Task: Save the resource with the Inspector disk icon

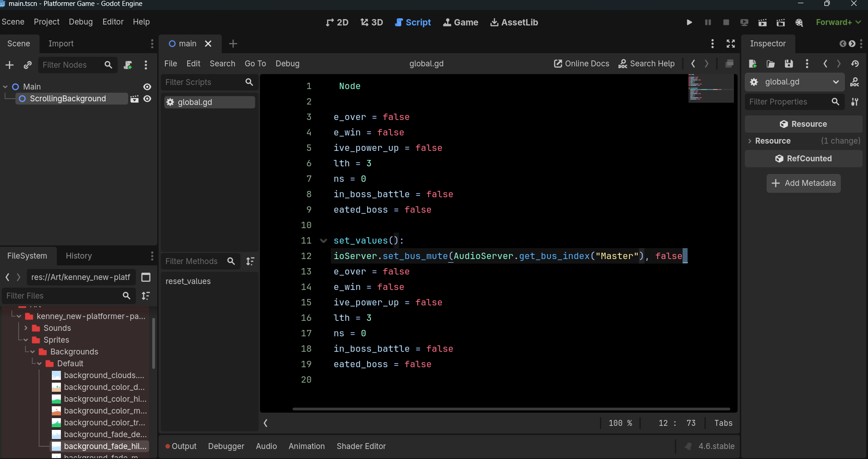Action: 789,64
